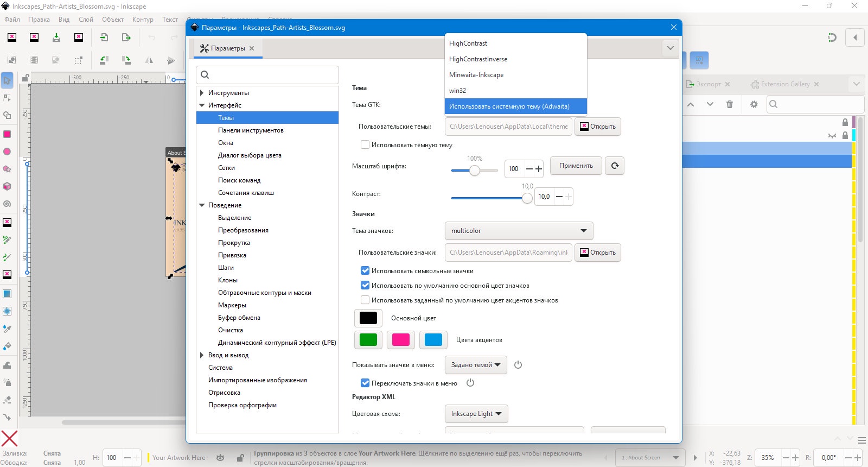Screen dimensions: 868x467
Task: Open the Файл menu
Action: [12, 20]
